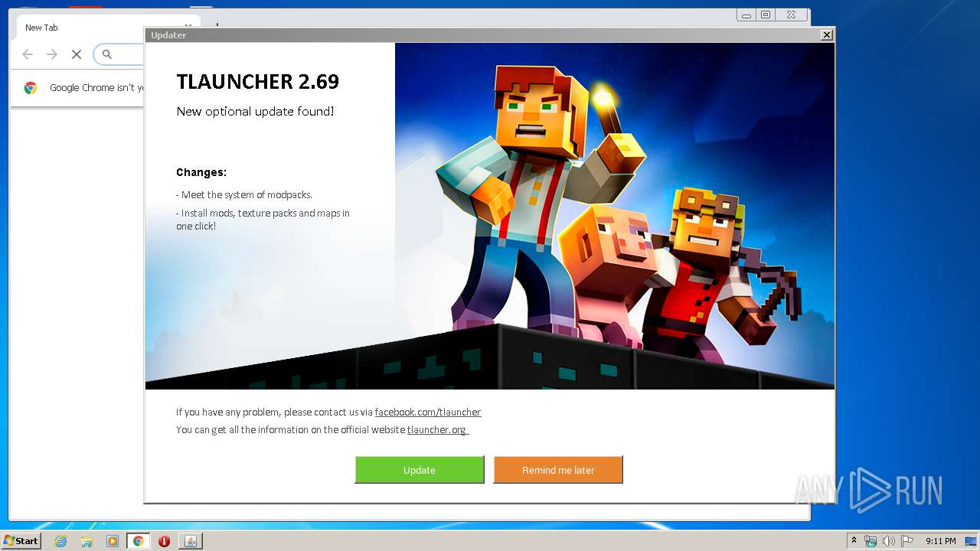Click the 'New optional update found!' text
This screenshot has width=980, height=551.
pyautogui.click(x=256, y=111)
